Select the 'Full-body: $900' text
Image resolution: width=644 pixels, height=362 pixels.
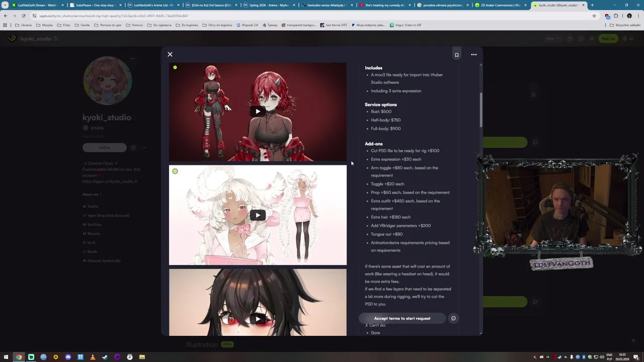point(386,129)
